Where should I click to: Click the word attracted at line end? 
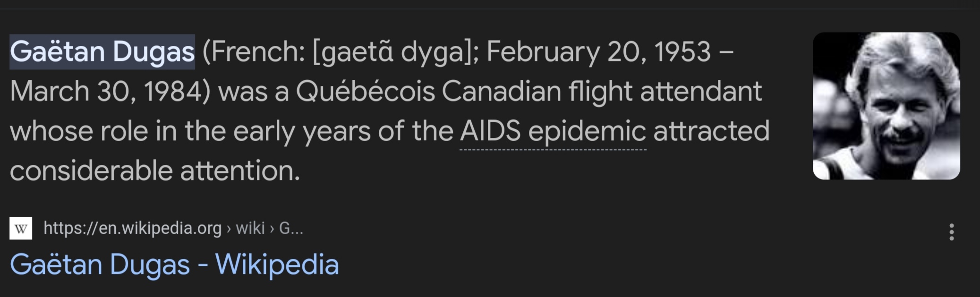[711, 131]
